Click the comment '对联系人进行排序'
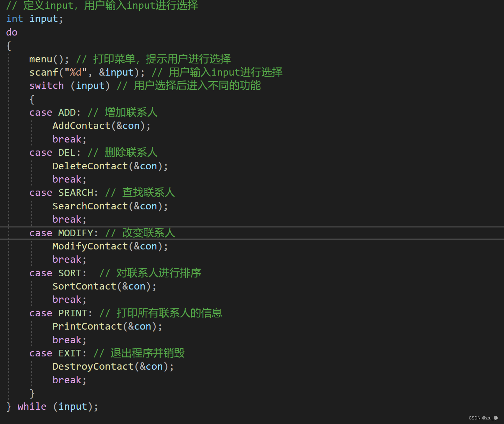The image size is (504, 424). tap(158, 273)
